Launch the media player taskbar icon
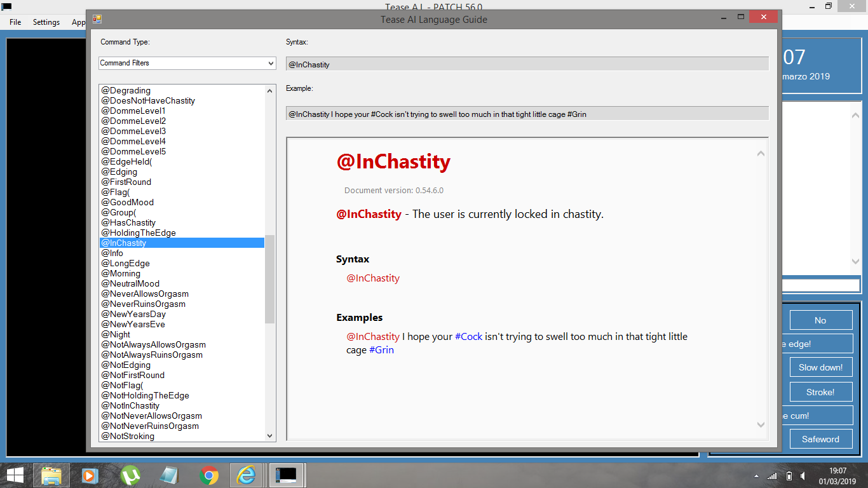This screenshot has height=488, width=868. tap(90, 475)
